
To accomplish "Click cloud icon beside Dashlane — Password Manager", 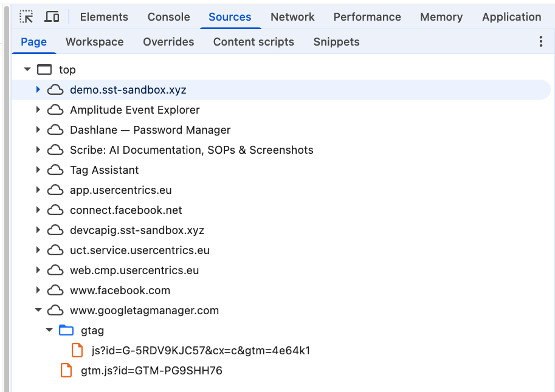I will click(x=55, y=130).
